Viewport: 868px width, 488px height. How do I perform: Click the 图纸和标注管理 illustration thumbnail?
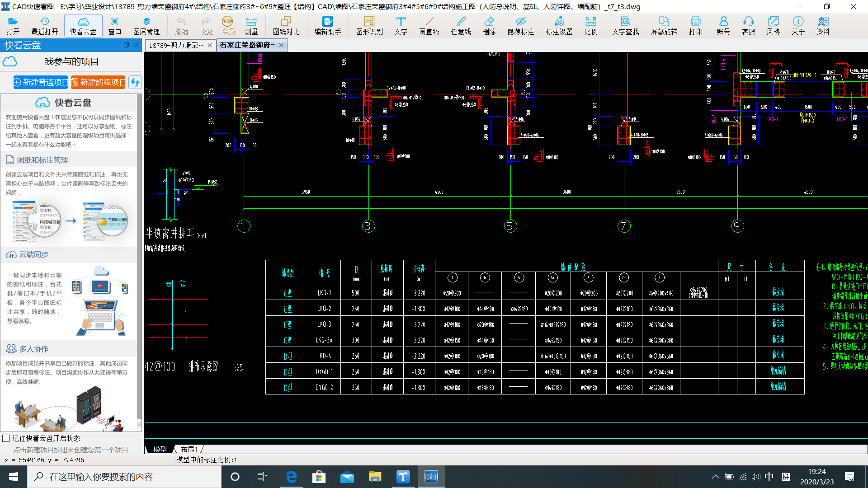[71, 221]
